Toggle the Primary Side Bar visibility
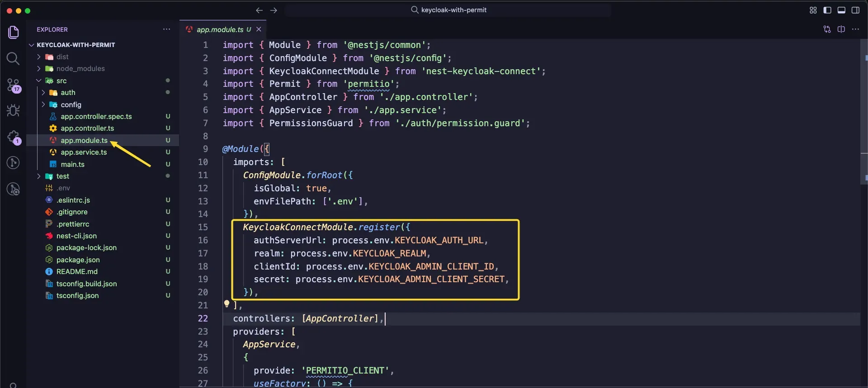868x388 pixels. pos(827,10)
